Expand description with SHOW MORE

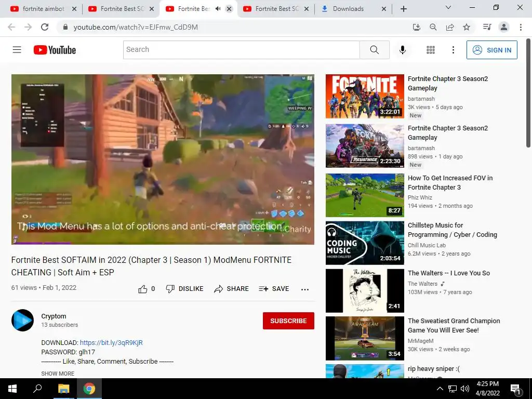click(x=58, y=373)
